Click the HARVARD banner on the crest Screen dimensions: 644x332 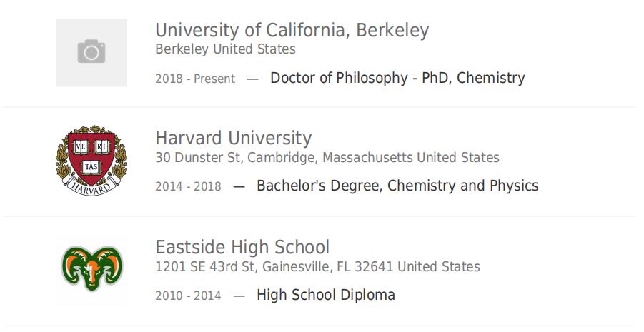[91, 187]
